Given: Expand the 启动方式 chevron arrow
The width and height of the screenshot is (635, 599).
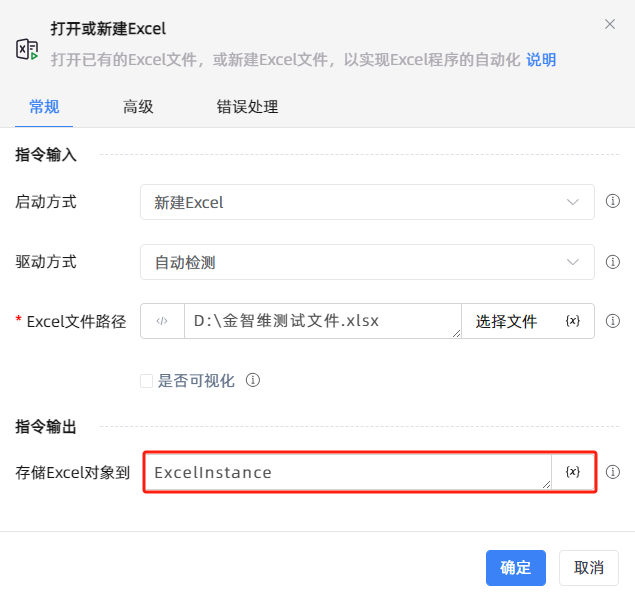Looking at the screenshot, I should click(x=572, y=202).
